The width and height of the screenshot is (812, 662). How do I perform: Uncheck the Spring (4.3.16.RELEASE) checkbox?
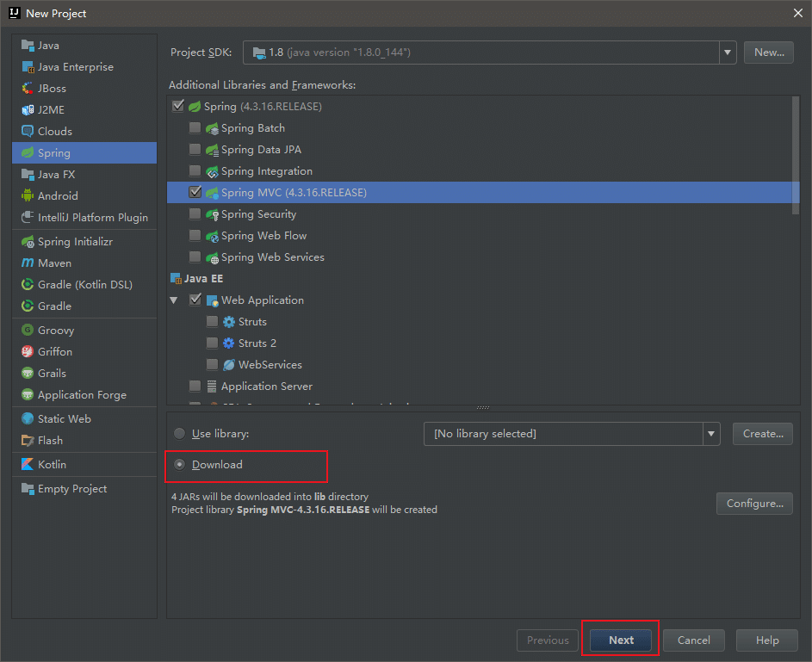click(178, 106)
